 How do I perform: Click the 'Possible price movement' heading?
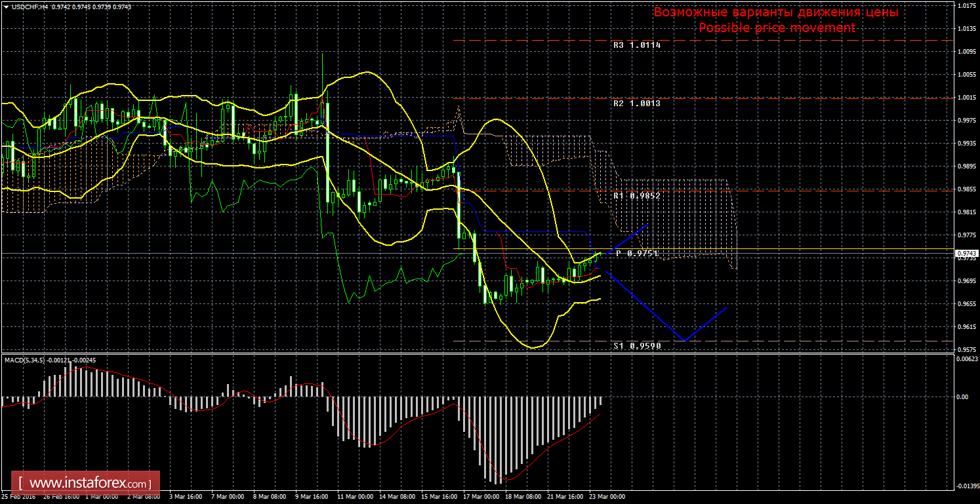point(777,28)
